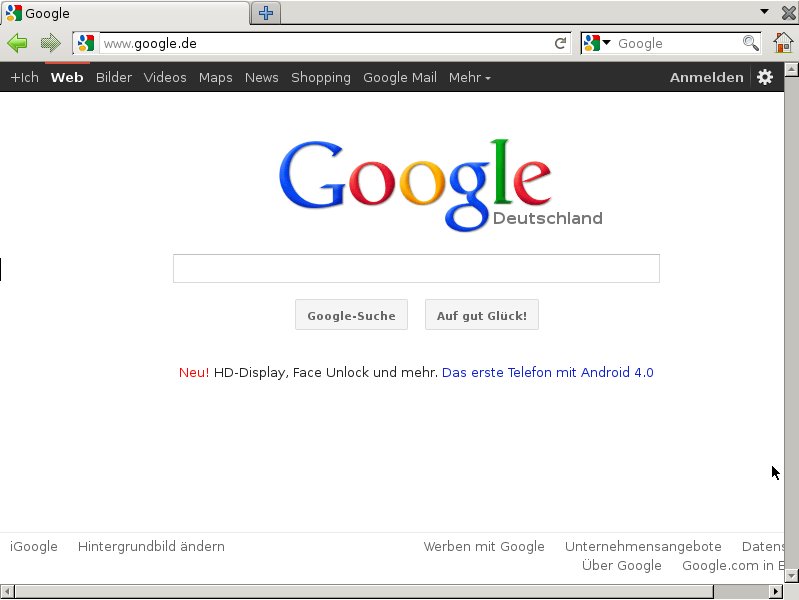Click the vertical scrollbar down arrow
Image resolution: width=799 pixels, height=600 pixels.
click(791, 576)
